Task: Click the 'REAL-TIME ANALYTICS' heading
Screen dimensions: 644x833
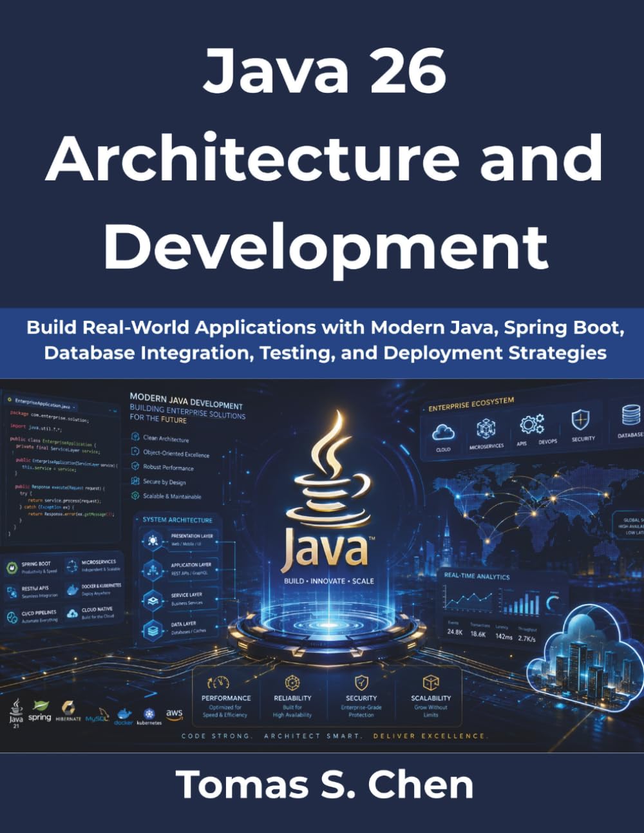Action: 477,576
